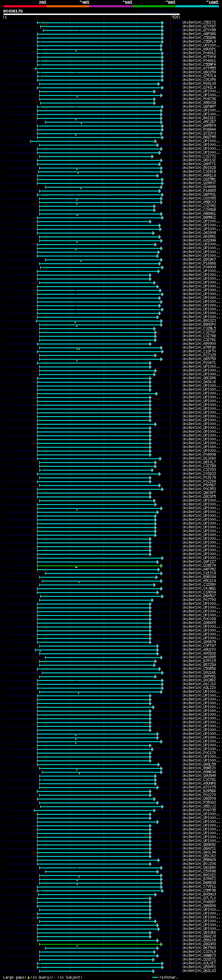Select label UniRef100_P16865
222x980 pixels.
pos(199,191)
